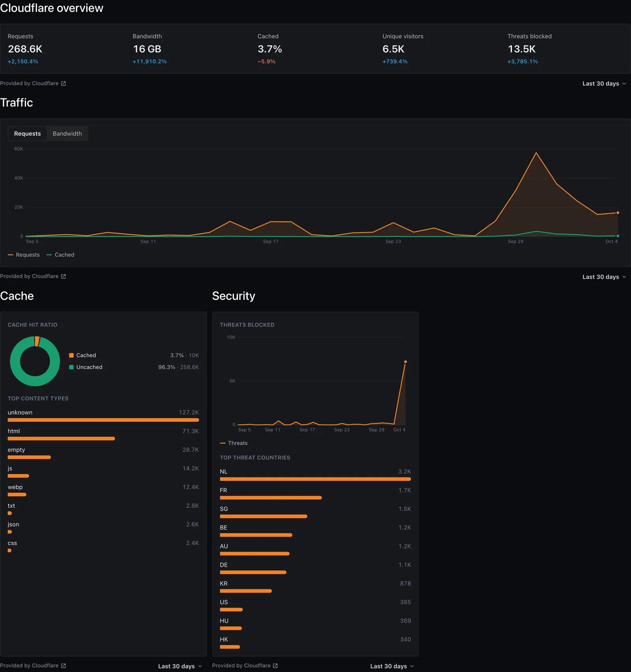Click the SG threat country row
Viewport: 631px width, 672px height.
pyautogui.click(x=315, y=512)
